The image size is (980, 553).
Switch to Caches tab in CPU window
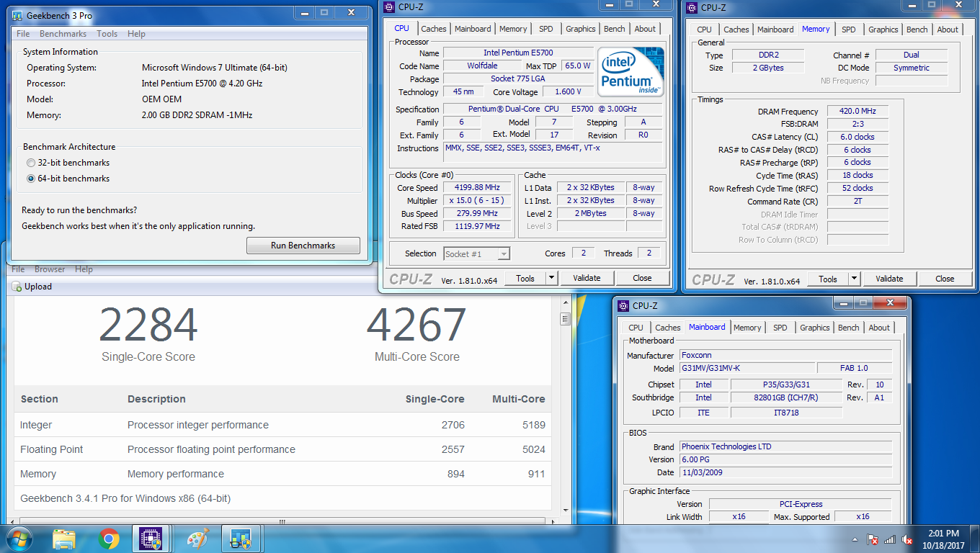434,29
